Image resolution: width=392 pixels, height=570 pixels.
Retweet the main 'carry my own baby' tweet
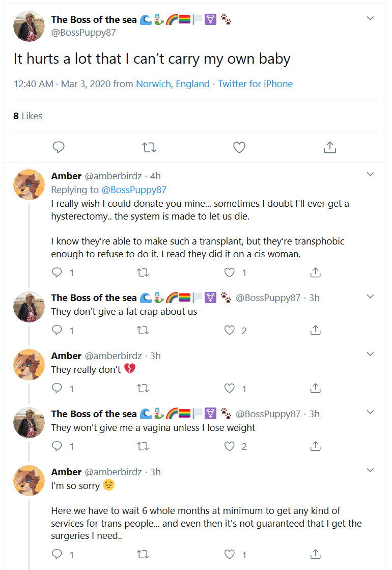[x=149, y=147]
